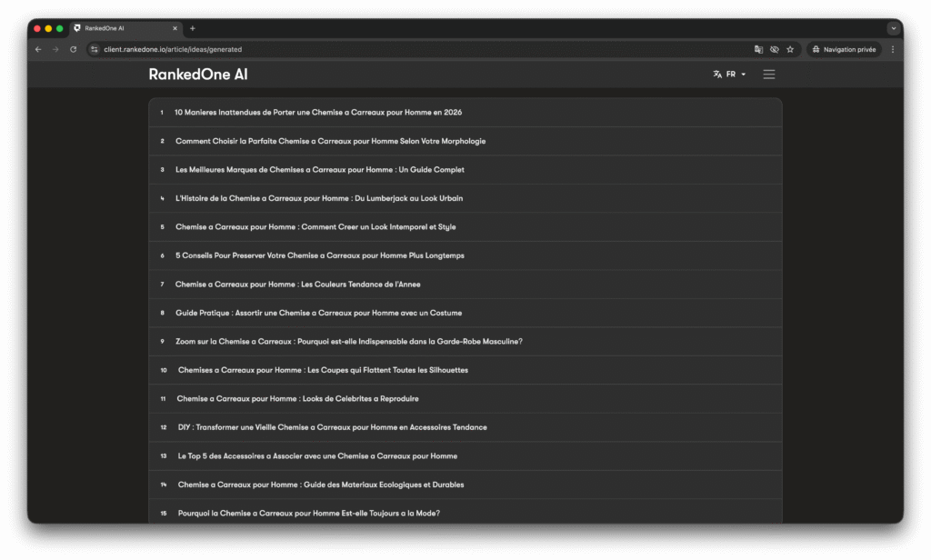The image size is (931, 560).
Task: Open the hamburger menu in RankedOne header
Action: tap(769, 75)
